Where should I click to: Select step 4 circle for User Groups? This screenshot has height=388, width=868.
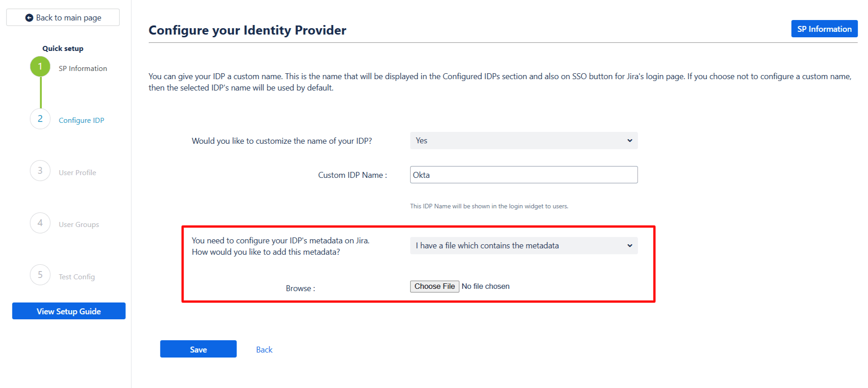[x=40, y=223]
